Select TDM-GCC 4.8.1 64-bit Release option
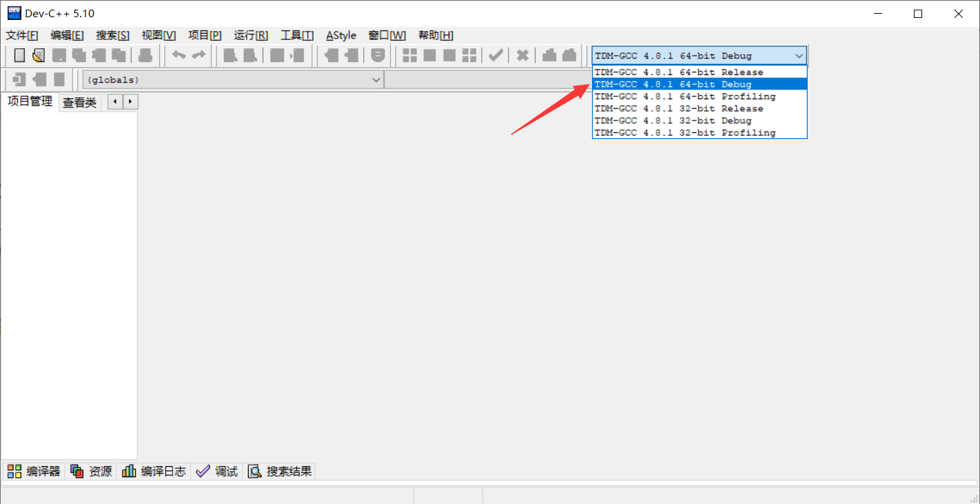Viewport: 980px width, 504px height. pos(700,72)
